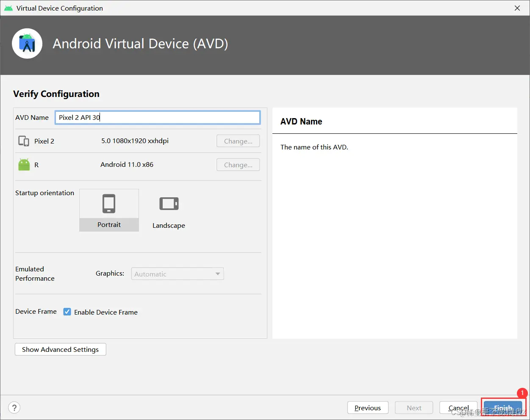Click the 'Emulated Performance' label
Image resolution: width=530 pixels, height=420 pixels.
pyautogui.click(x=35, y=274)
